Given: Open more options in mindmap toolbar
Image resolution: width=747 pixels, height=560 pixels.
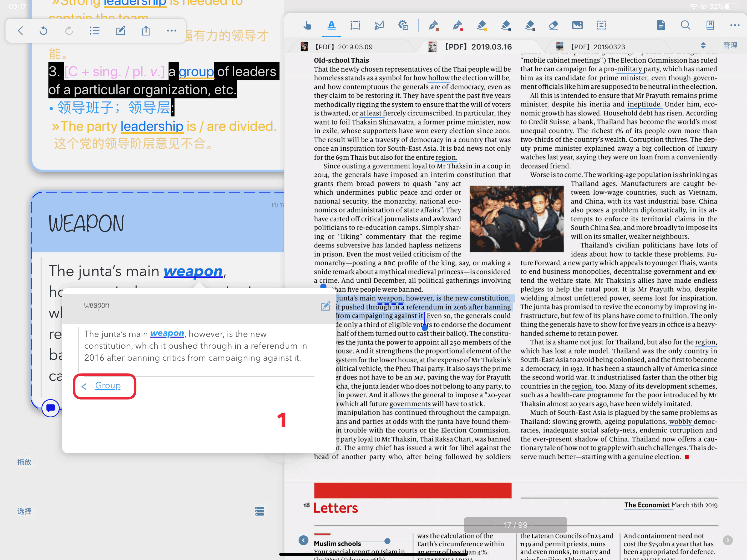Looking at the screenshot, I should tap(171, 31).
